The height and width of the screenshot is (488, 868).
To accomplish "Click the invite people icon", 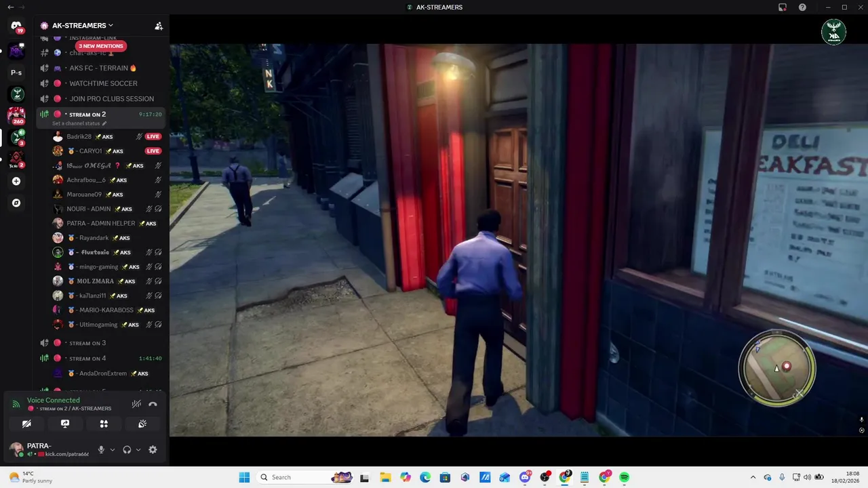I will click(x=159, y=26).
